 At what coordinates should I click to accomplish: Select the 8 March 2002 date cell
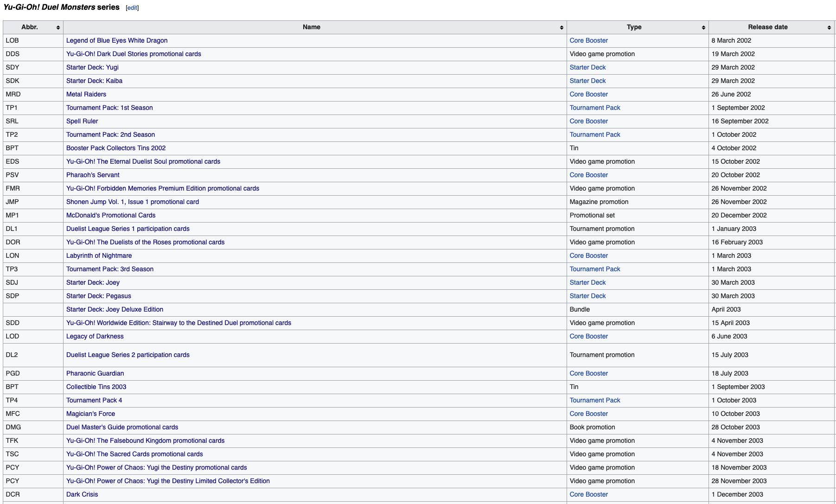[x=771, y=41]
